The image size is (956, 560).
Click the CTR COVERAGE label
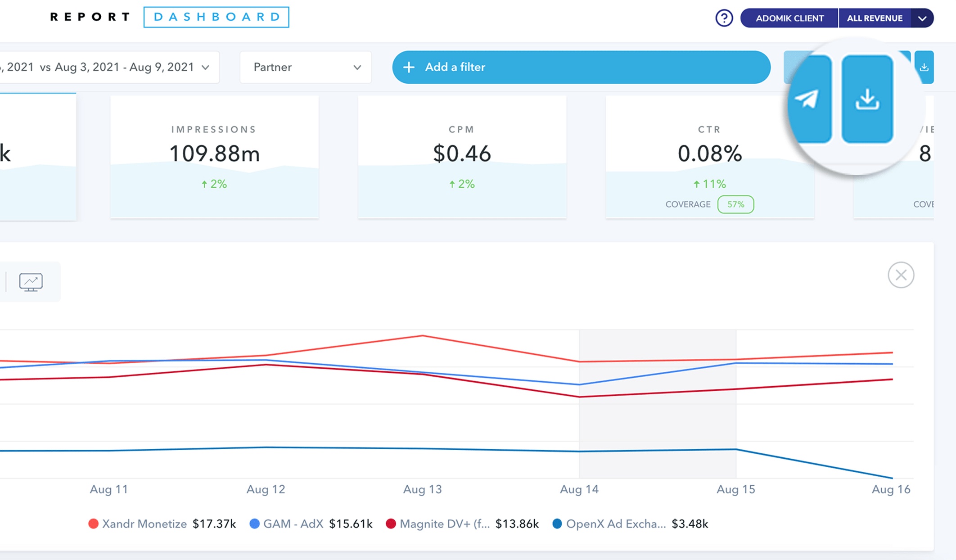click(688, 204)
